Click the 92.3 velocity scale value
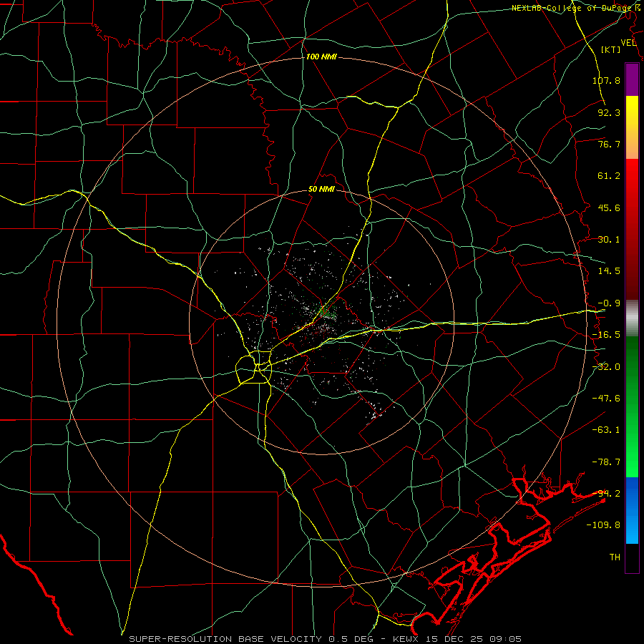644x644 pixels. coord(609,112)
